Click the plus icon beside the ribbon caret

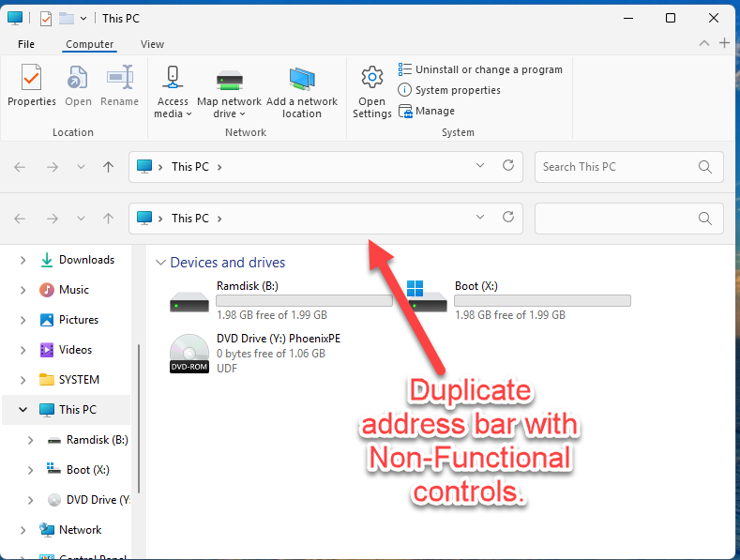click(724, 43)
